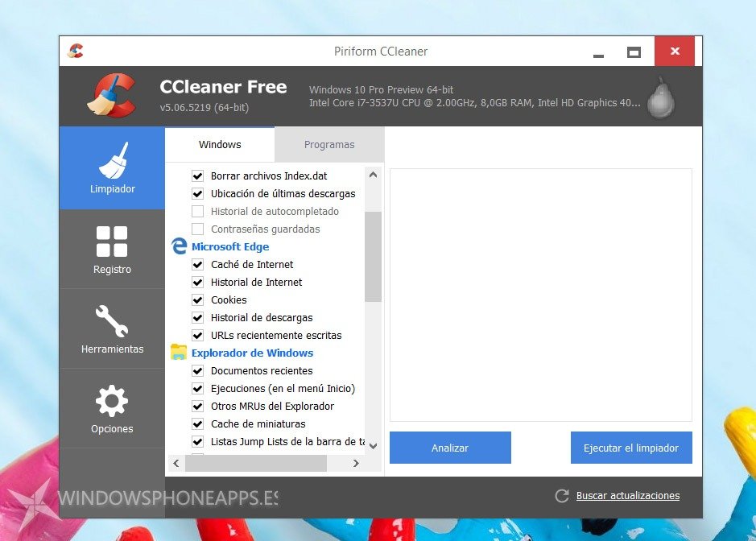Image resolution: width=756 pixels, height=541 pixels.
Task: Click the CCleaner logo in header
Action: [x=112, y=96]
